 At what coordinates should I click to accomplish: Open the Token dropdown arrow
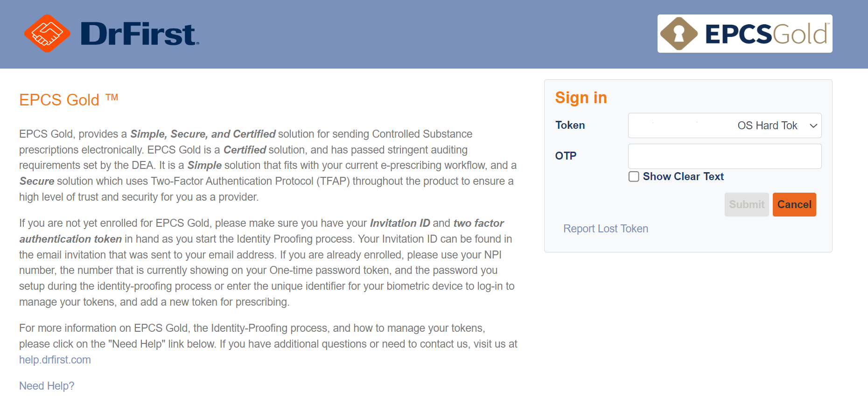click(813, 126)
